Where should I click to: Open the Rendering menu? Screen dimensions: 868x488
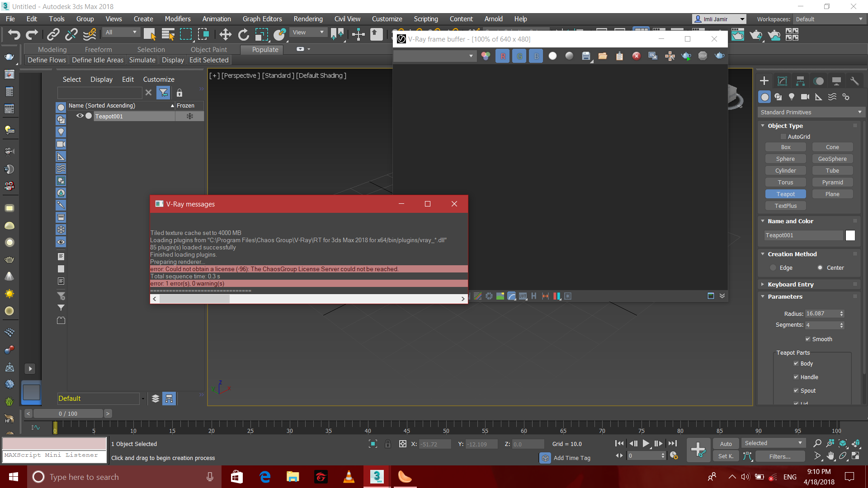tap(308, 19)
